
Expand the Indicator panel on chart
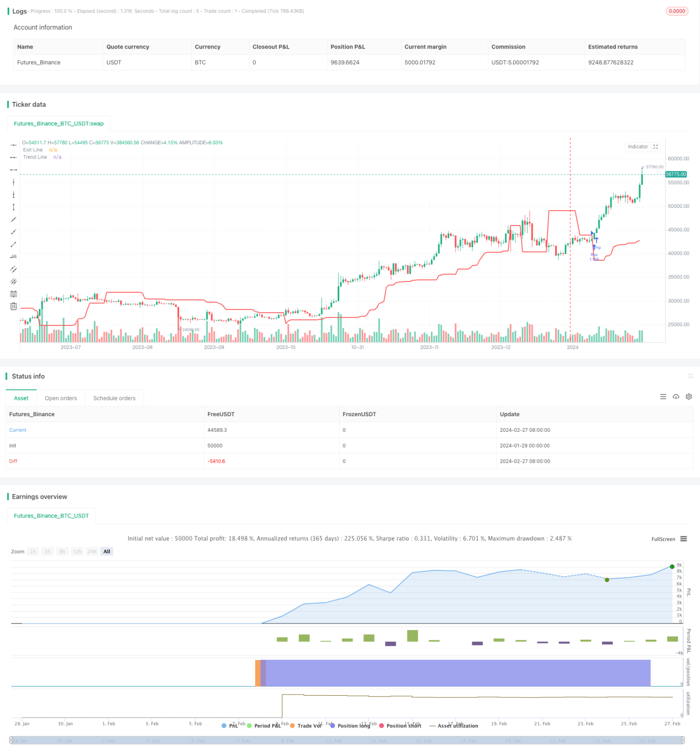click(x=656, y=146)
